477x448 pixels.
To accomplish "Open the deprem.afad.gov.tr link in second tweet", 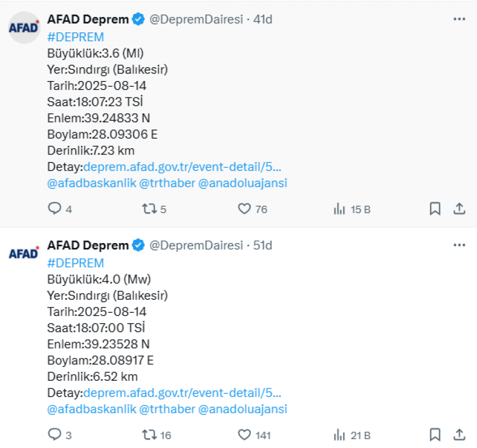I will pos(182,393).
